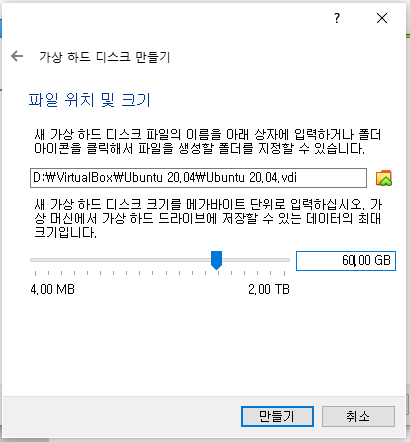Click the 2.00 TB maximum label
Viewport: 410px width, 442px height.
coord(269,289)
